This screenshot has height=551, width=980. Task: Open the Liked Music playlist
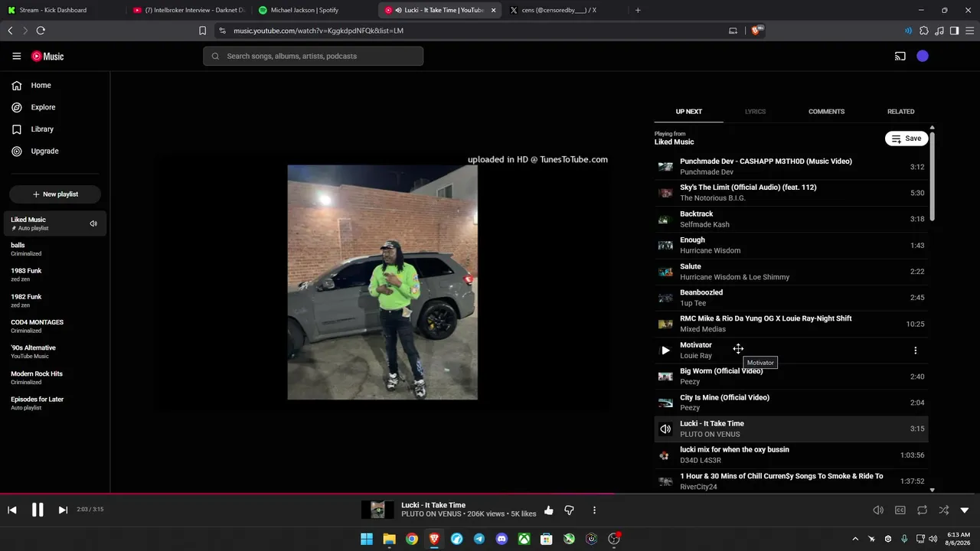(x=55, y=223)
